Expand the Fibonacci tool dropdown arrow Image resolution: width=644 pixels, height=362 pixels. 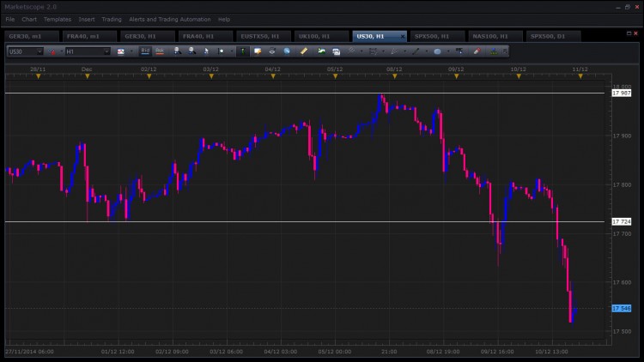(383, 51)
